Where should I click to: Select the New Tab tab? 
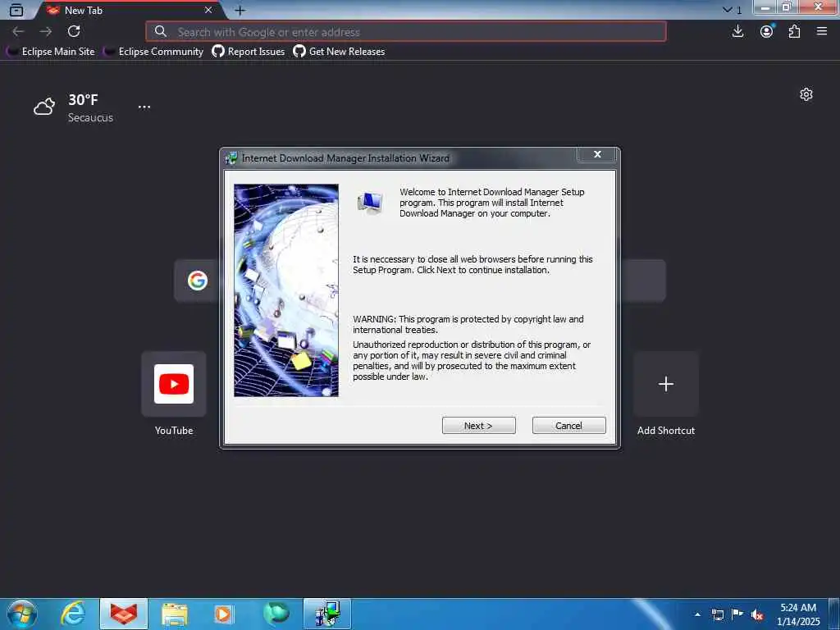point(129,10)
